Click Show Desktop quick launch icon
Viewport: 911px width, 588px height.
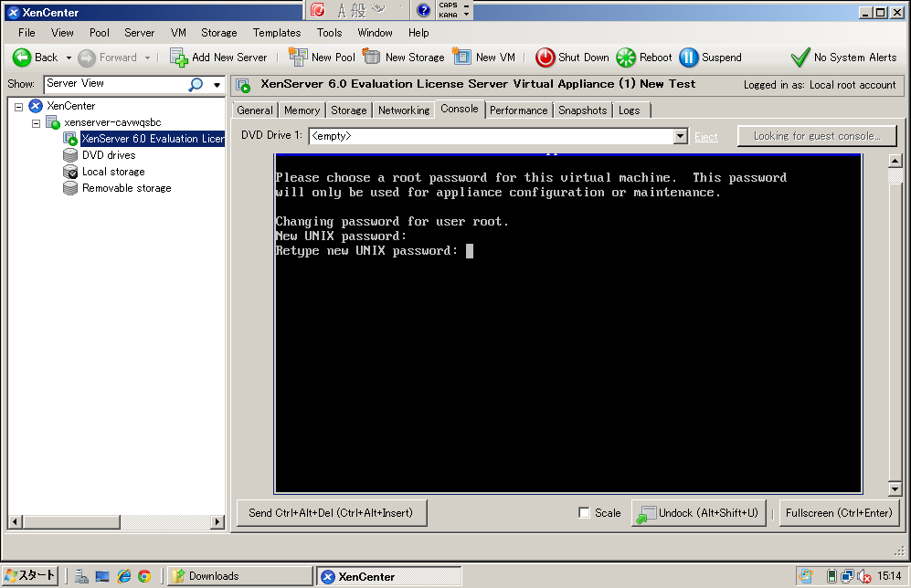point(102,576)
